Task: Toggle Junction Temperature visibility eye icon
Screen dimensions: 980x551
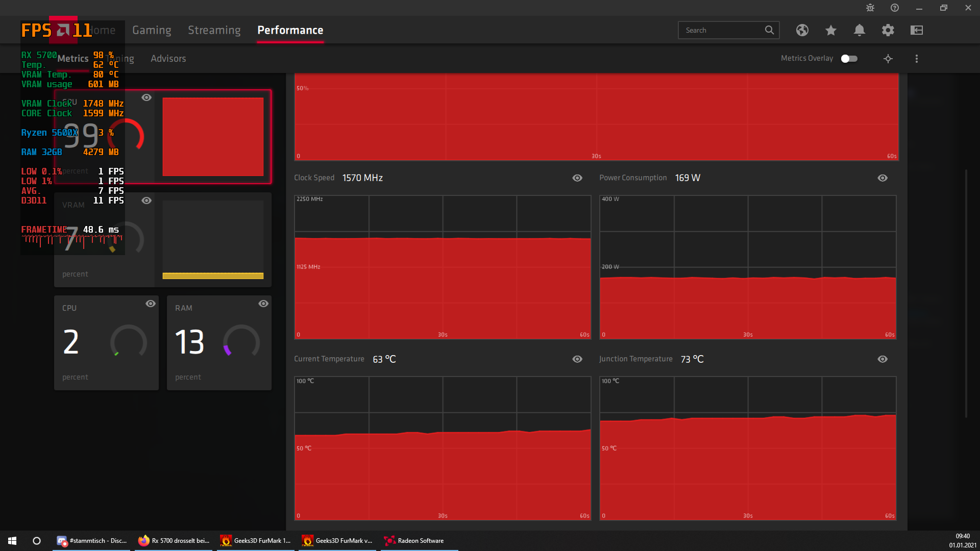Action: (x=882, y=359)
